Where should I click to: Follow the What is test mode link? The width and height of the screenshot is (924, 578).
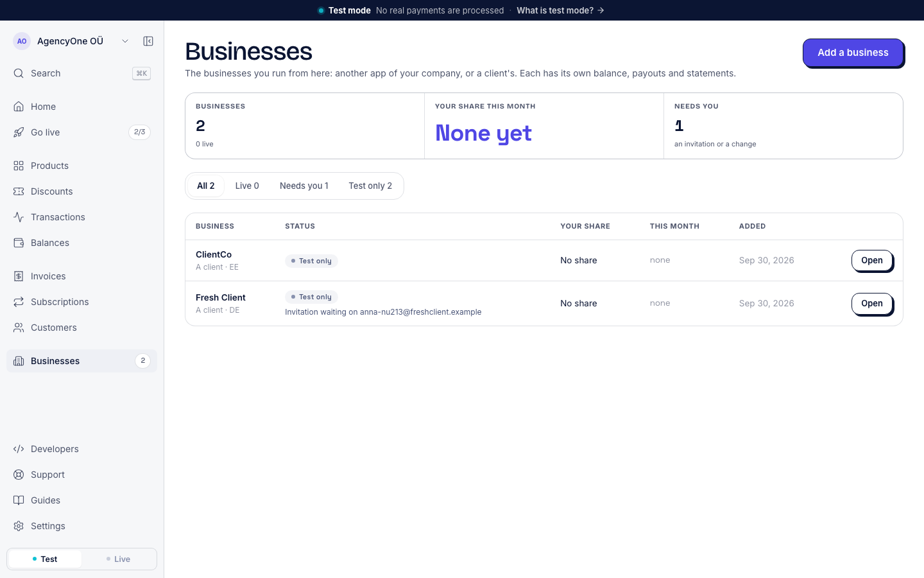pos(560,10)
